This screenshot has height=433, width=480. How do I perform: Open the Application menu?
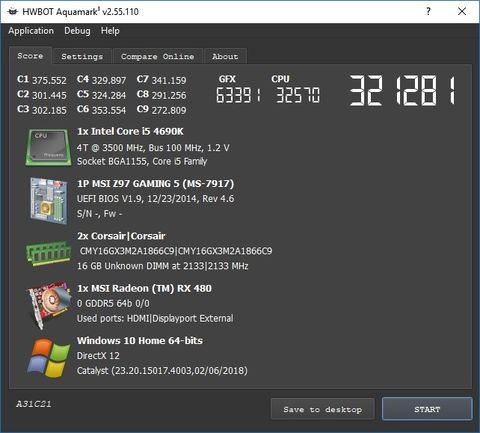(31, 31)
